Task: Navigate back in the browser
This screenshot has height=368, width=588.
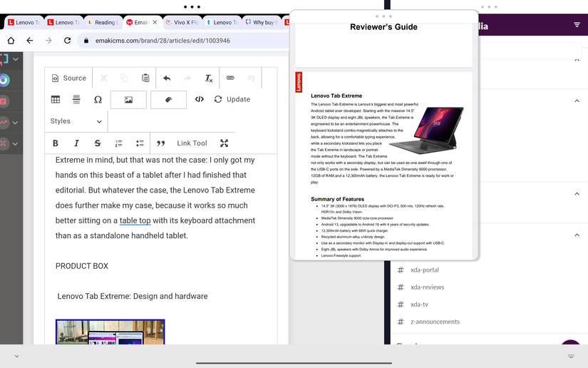Action: point(30,41)
